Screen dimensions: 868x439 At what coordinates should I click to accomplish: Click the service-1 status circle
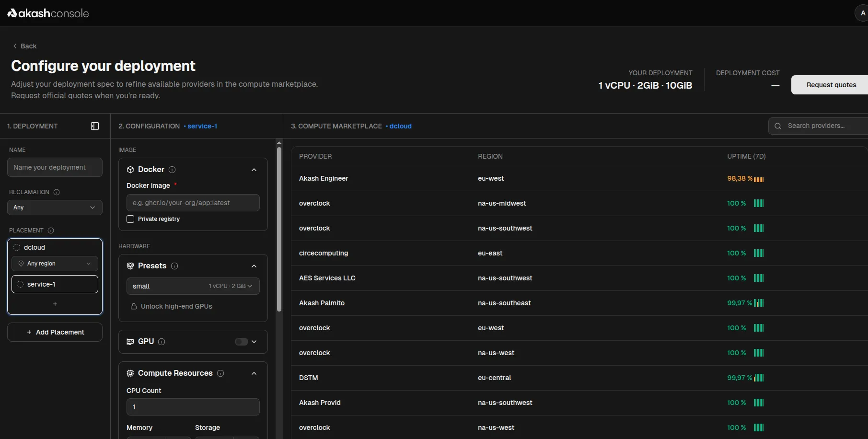(x=20, y=284)
